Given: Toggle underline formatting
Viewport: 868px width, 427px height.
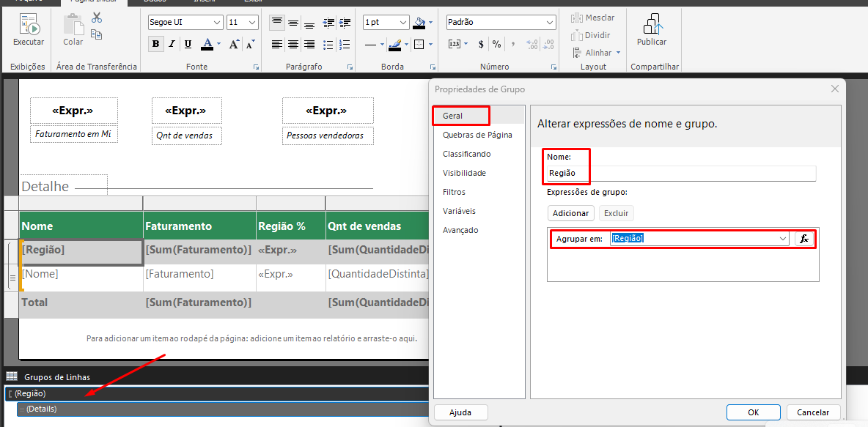Looking at the screenshot, I should point(188,45).
